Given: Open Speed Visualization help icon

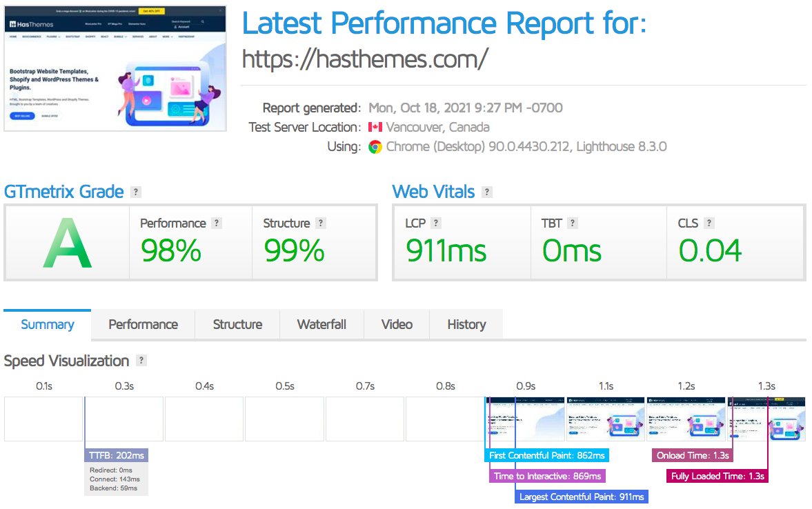Looking at the screenshot, I should (x=141, y=361).
